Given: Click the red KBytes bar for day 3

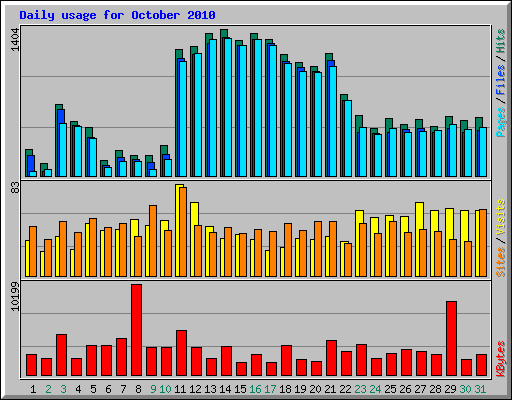Looking at the screenshot, I should 61,355.
